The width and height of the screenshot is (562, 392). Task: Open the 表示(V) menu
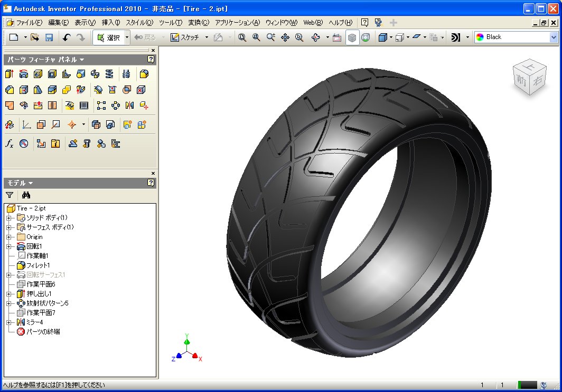[x=85, y=23]
